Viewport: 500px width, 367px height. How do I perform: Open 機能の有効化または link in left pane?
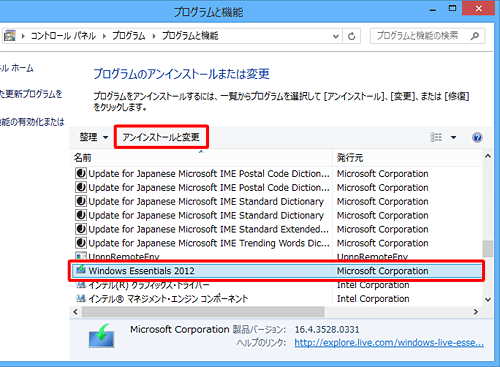tap(32, 122)
